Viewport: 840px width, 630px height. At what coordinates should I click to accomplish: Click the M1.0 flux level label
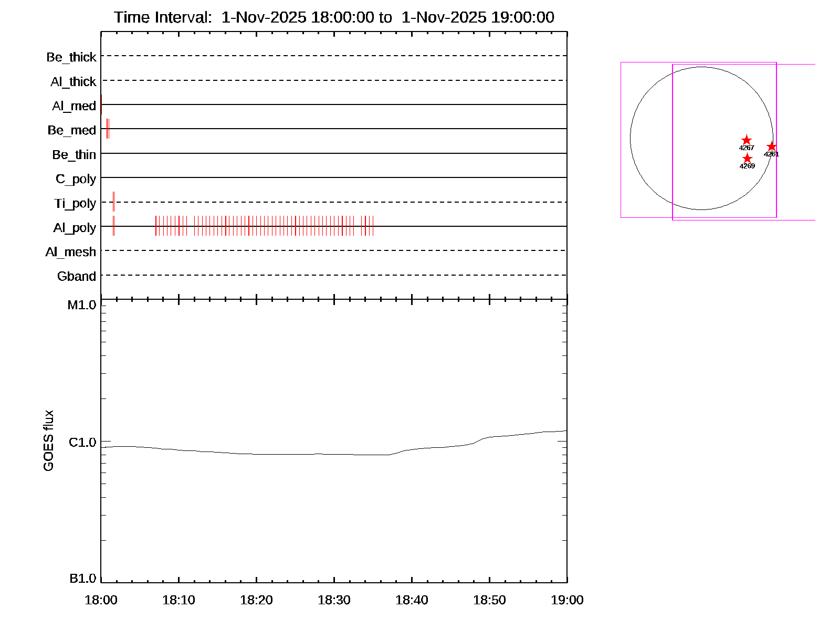[82, 305]
